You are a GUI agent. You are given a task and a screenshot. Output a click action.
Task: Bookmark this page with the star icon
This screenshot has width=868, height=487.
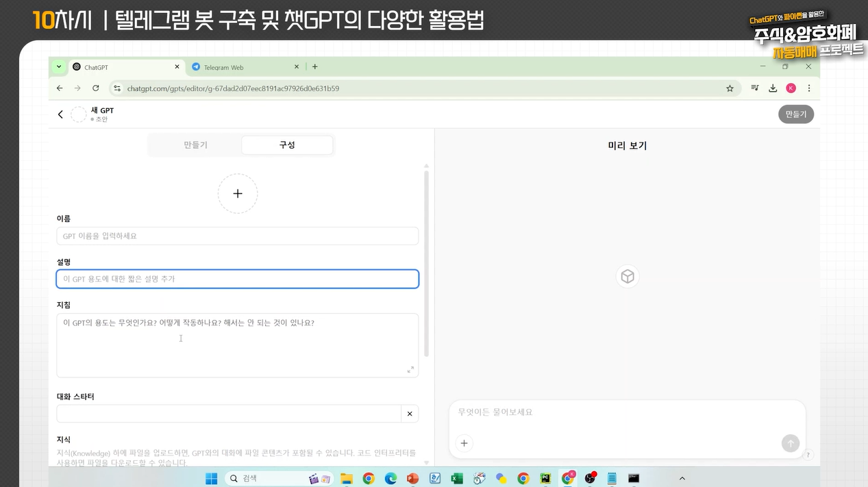click(730, 88)
